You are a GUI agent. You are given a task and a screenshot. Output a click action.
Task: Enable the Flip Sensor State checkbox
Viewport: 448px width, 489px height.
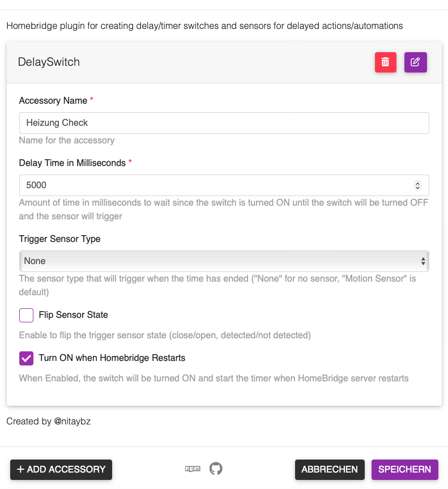(x=26, y=315)
